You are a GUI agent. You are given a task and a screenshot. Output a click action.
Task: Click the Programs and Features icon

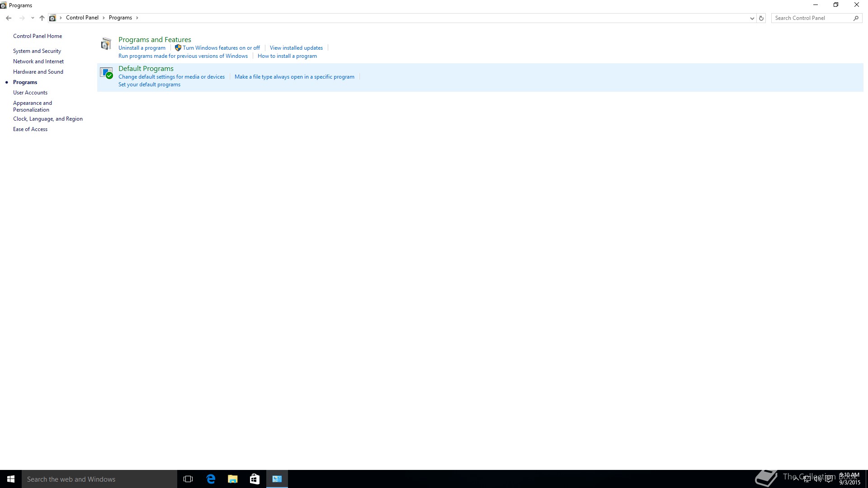[106, 44]
